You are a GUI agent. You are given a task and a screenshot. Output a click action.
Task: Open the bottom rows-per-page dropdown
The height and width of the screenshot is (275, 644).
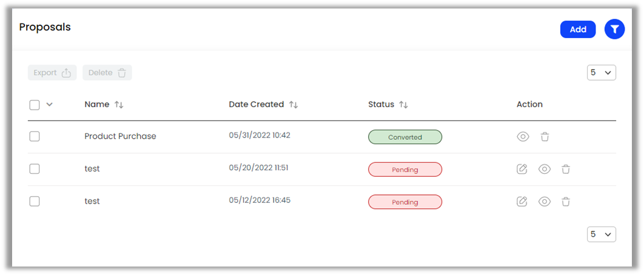pos(601,234)
